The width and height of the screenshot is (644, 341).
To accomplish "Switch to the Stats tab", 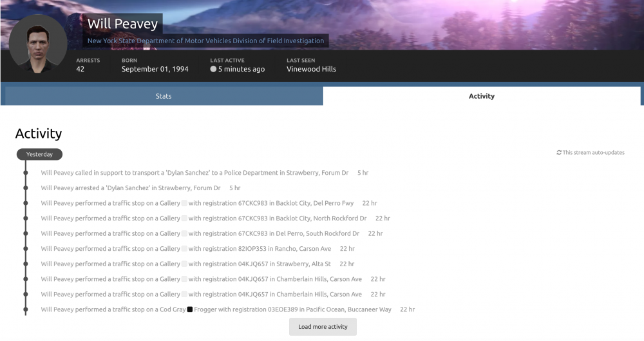I will tap(164, 96).
